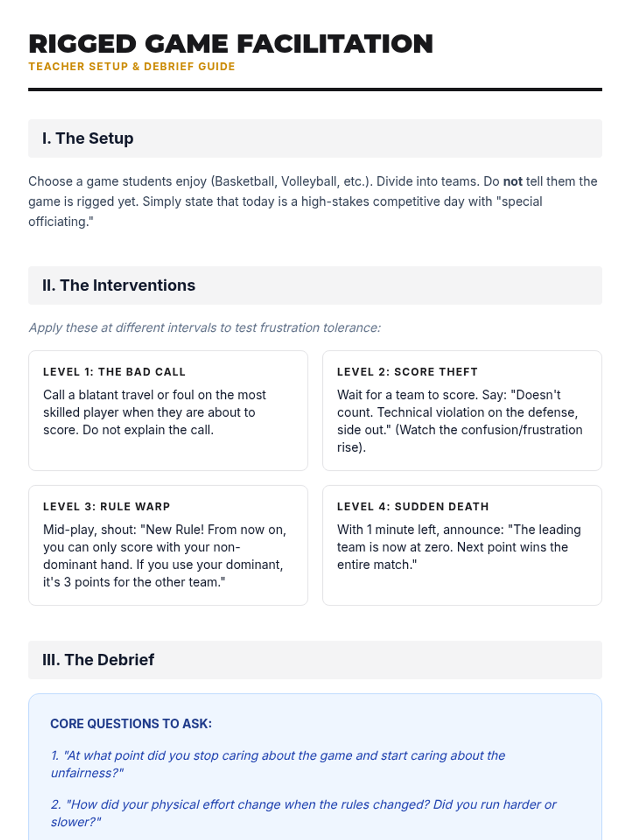The width and height of the screenshot is (630, 840).
Task: Open the Level 1: The Bad Call card
Action: [x=168, y=411]
